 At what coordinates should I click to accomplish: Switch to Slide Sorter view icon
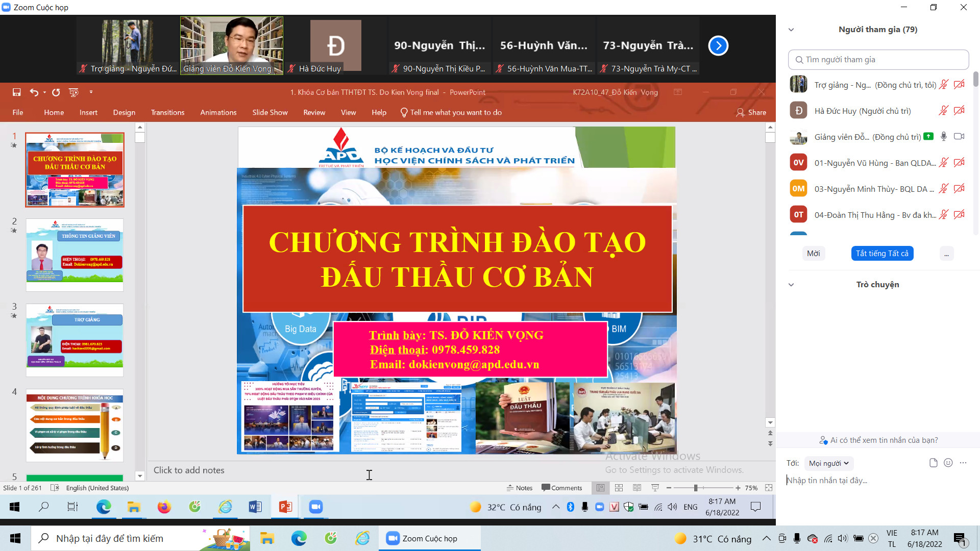tap(619, 488)
